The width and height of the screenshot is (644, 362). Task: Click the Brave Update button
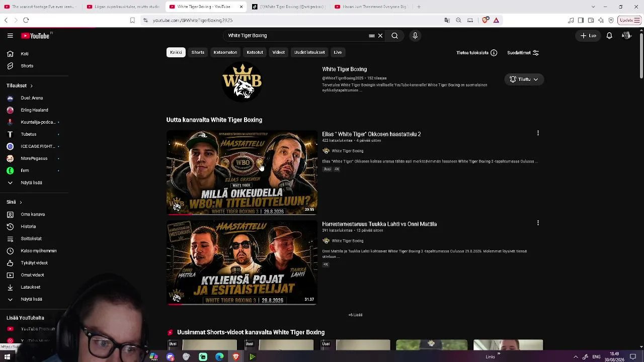629,20
